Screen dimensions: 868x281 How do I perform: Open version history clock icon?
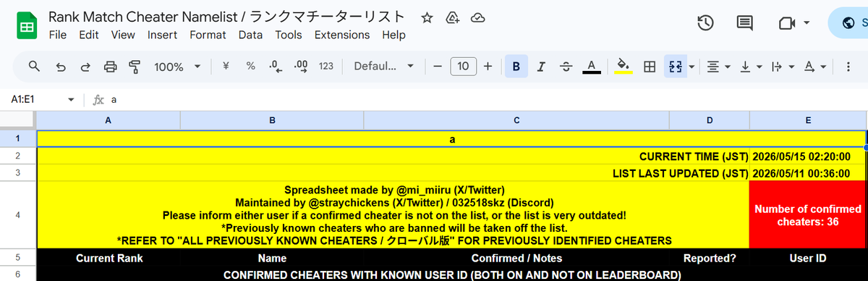706,23
